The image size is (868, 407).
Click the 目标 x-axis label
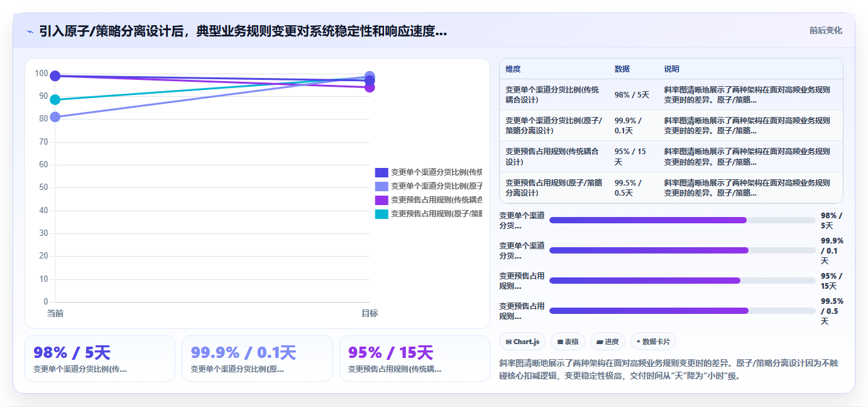tap(370, 313)
